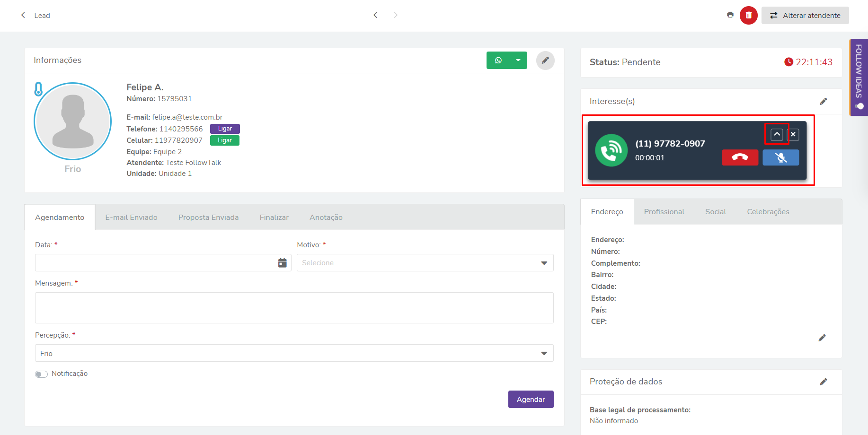Open WhatsApp chat with the green button
This screenshot has height=435, width=868.
[498, 60]
